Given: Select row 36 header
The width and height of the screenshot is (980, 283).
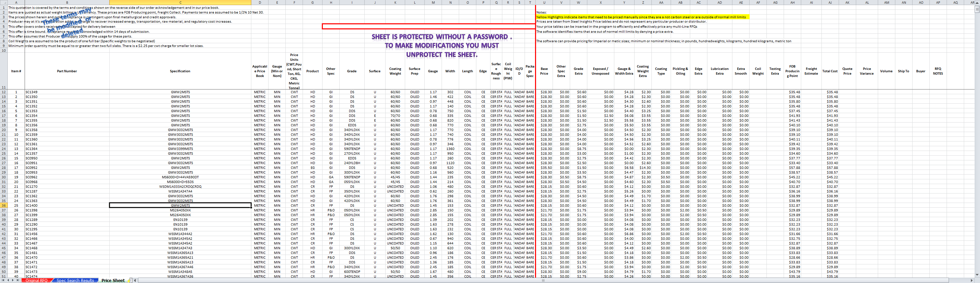Looking at the screenshot, I should pos(4,205).
